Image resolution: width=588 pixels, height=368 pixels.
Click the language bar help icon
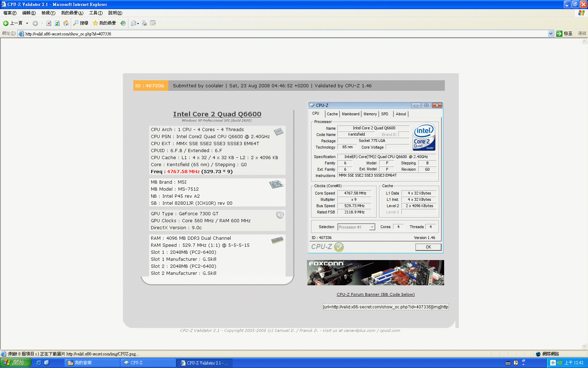click(516, 363)
